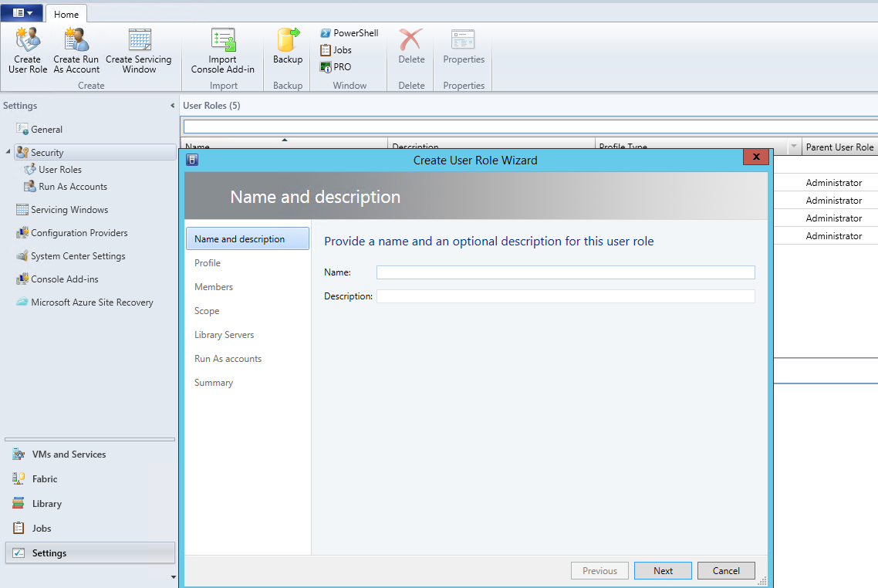Go to Profile wizard step
Viewport: 878px width, 588px height.
[x=208, y=262]
